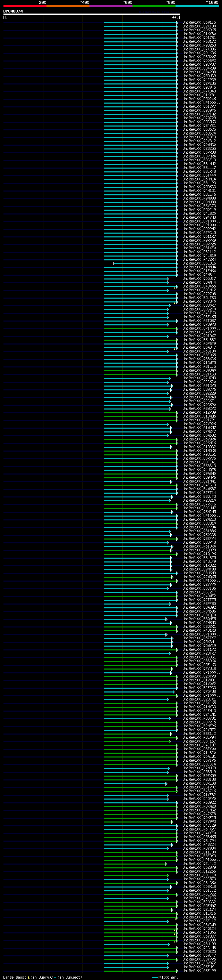Select the UniRef100_Q2V3J2 label
Viewport: 222px width, 980px height.
pyautogui.click(x=199, y=141)
